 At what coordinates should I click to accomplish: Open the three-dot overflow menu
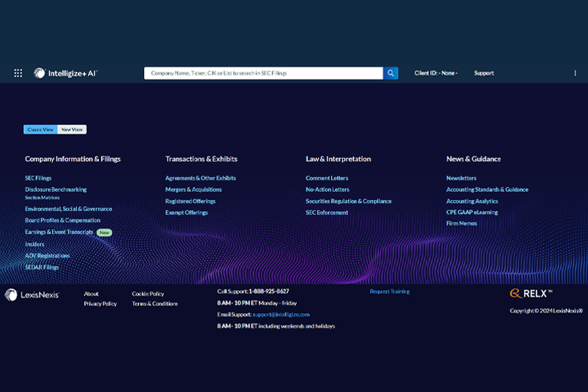pos(575,73)
